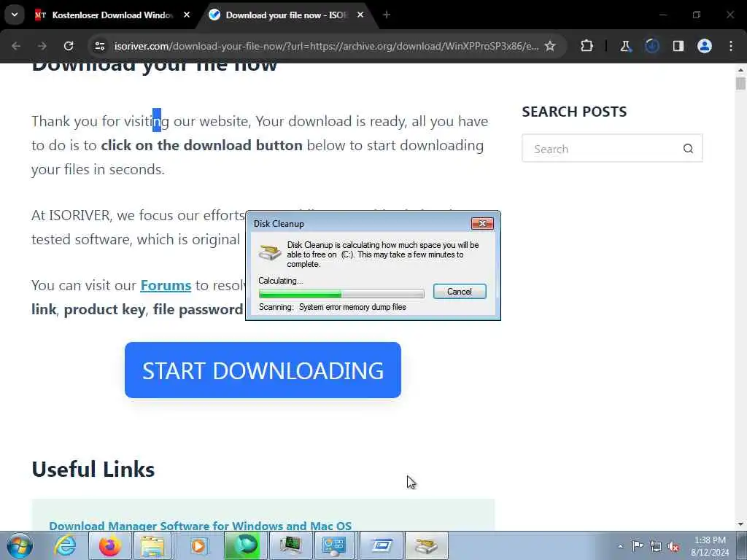Click the Show desktop button
The image size is (747, 560).
click(742, 545)
